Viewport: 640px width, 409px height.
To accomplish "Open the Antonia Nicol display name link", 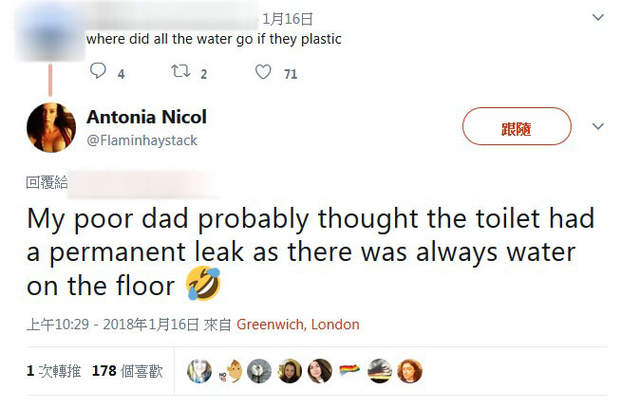I will 146,117.
